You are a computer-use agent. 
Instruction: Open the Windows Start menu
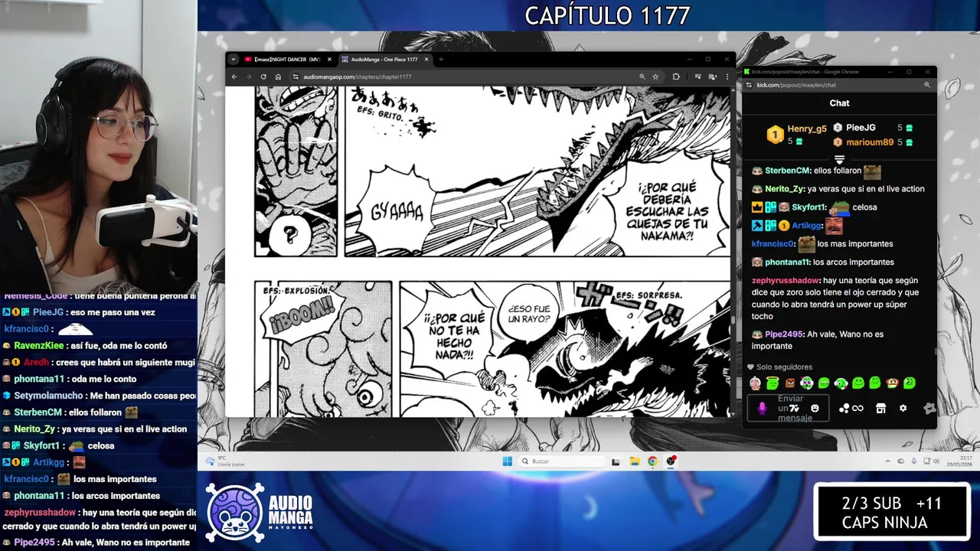[x=507, y=461]
